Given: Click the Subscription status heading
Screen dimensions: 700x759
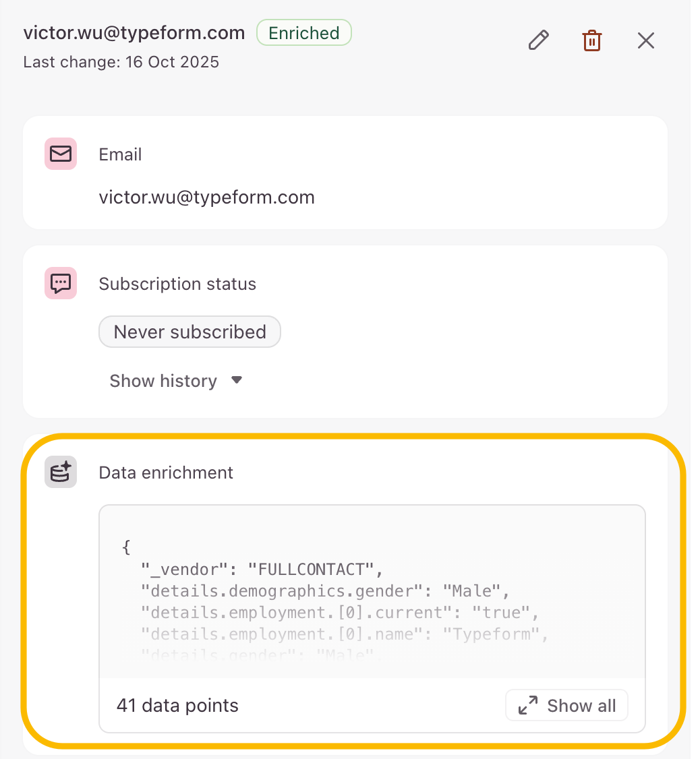Looking at the screenshot, I should coord(177,284).
